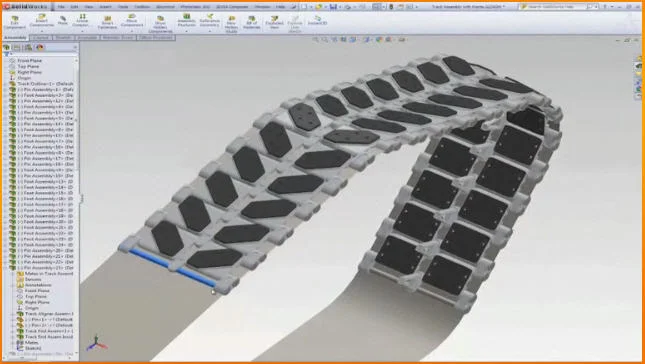Click Show Hidden Components
The width and height of the screenshot is (645, 364).
[x=160, y=24]
